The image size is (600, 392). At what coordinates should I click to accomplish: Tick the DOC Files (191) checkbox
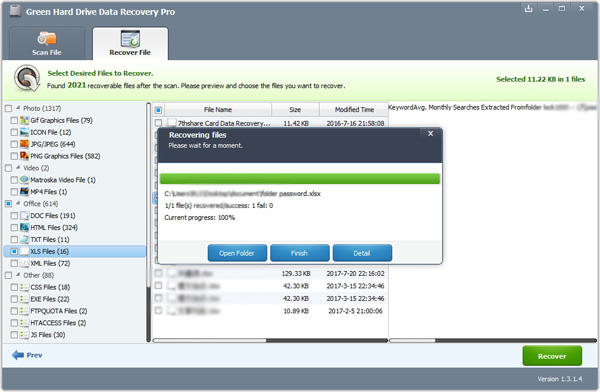click(x=14, y=216)
